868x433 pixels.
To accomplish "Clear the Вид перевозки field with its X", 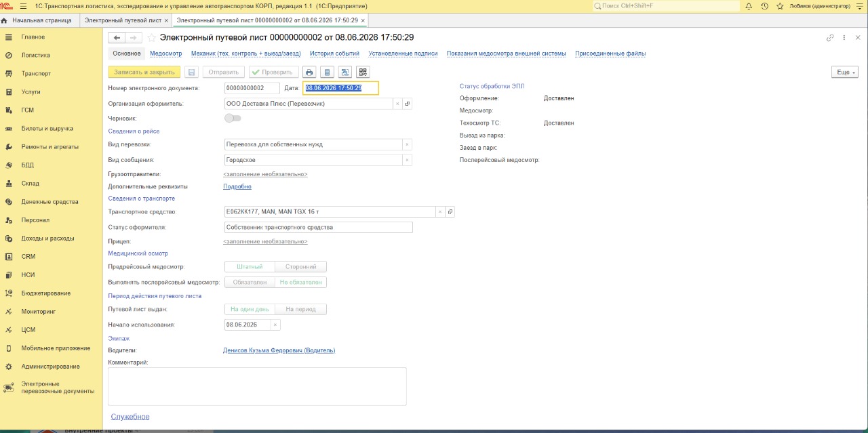I will pos(407,144).
